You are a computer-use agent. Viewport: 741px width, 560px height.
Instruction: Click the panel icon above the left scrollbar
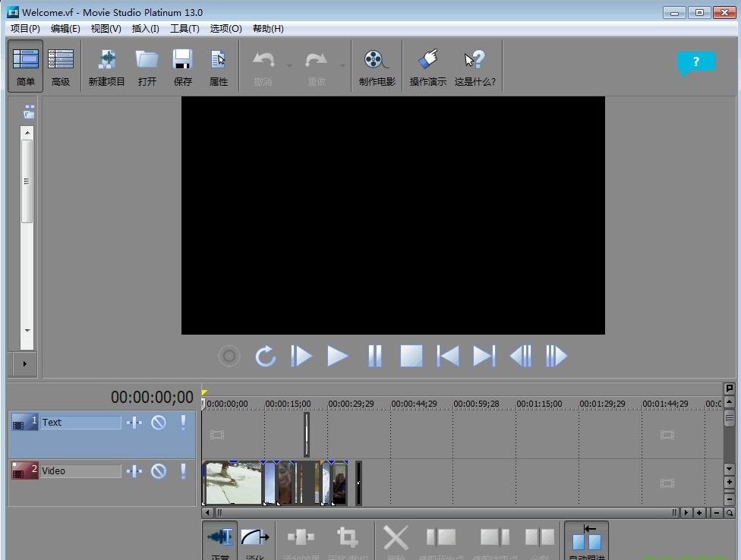tap(29, 112)
